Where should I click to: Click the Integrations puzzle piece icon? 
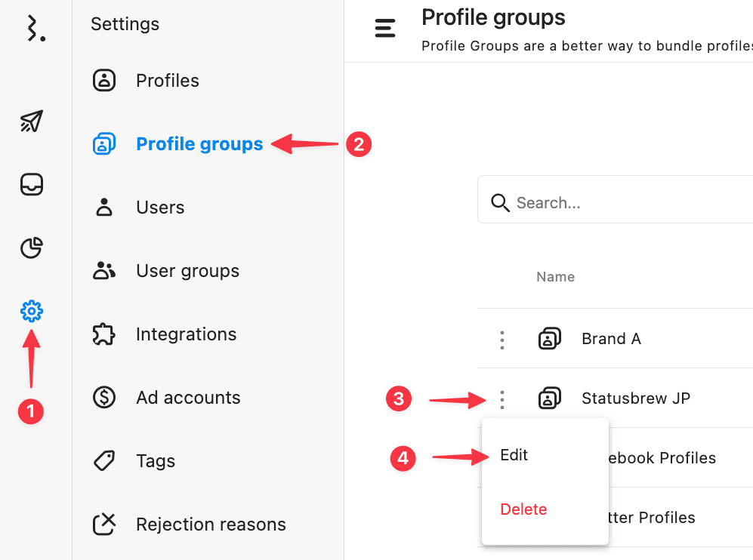[104, 334]
